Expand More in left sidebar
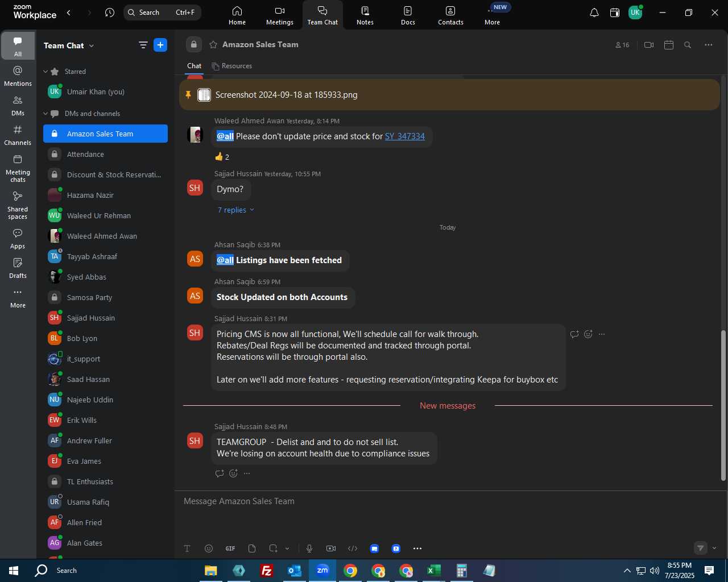728x582 pixels. (x=18, y=298)
